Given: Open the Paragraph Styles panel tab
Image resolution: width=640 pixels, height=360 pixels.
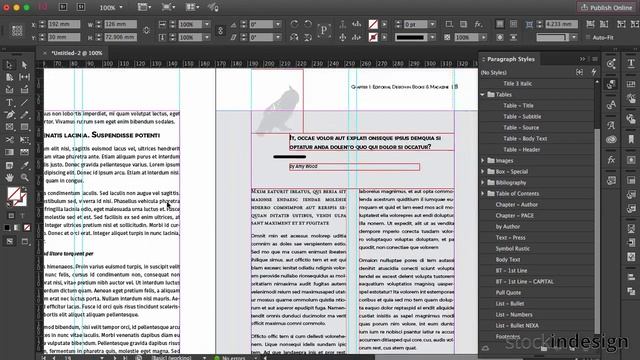Looking at the screenshot, I should click(511, 59).
